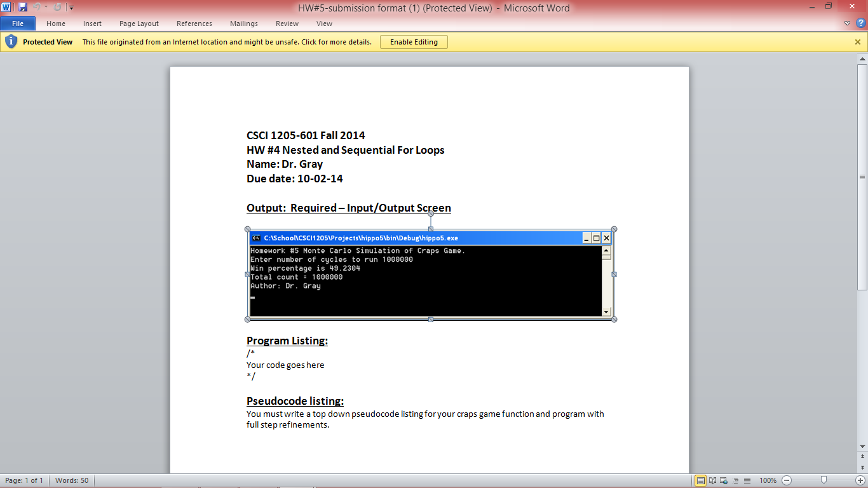
Task: Click the Enable Editing button
Action: [414, 42]
